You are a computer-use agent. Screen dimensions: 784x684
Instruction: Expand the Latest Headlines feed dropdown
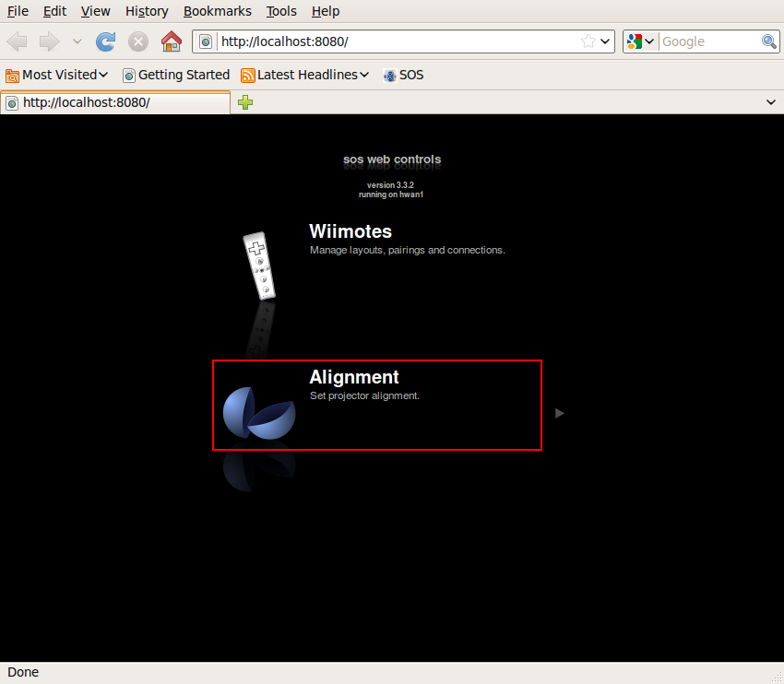point(304,75)
